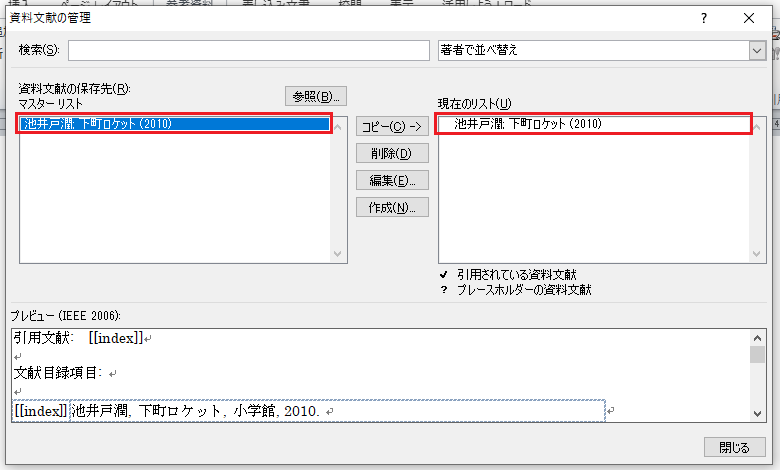Click the 削除(D) delete button
This screenshot has width=780, height=470.
392,153
